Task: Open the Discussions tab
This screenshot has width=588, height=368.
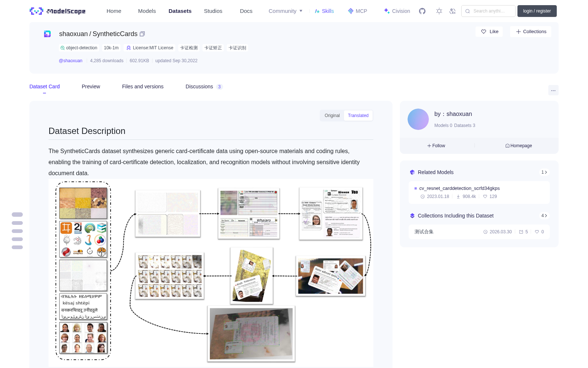Action: click(204, 86)
